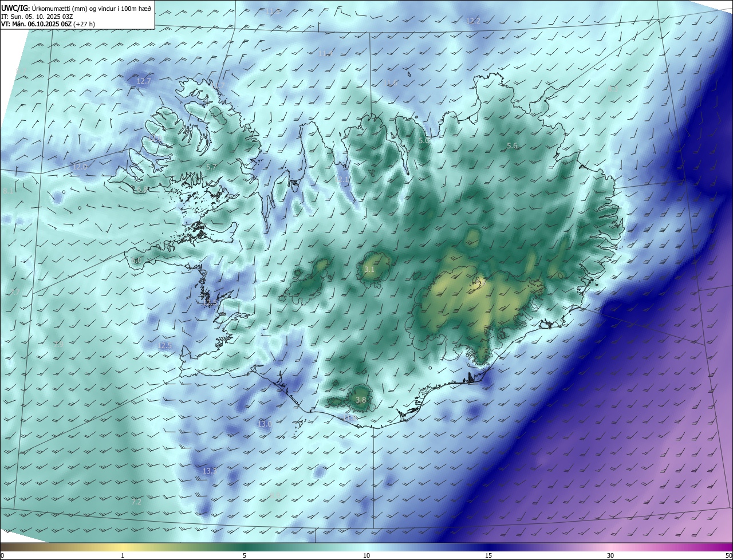The image size is (733, 560).
Task: Click the colorbar tick label 15
Action: click(488, 555)
